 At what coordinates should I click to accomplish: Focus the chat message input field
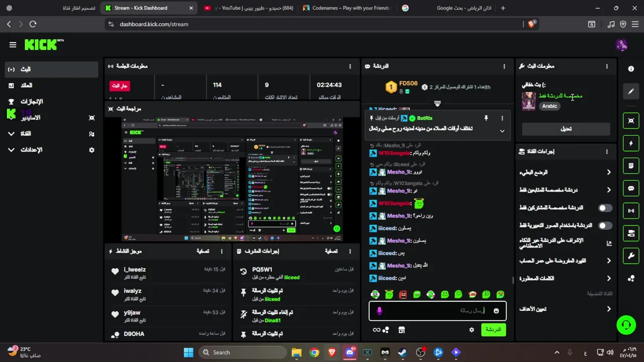437,311
